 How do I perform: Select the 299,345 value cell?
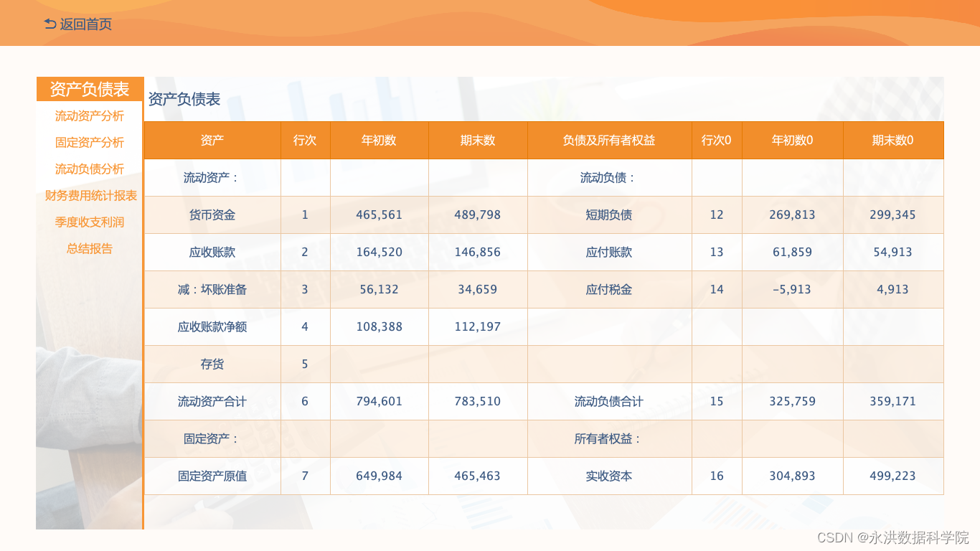893,215
